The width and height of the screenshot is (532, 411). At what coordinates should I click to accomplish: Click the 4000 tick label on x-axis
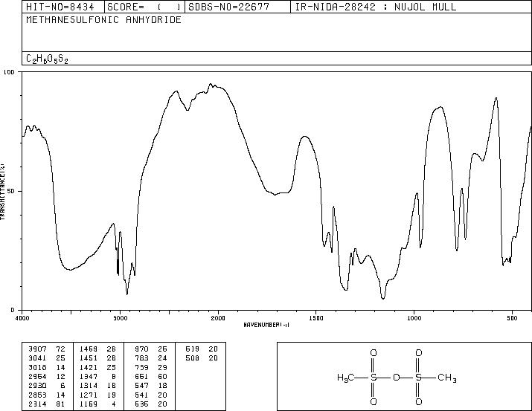[x=22, y=318]
